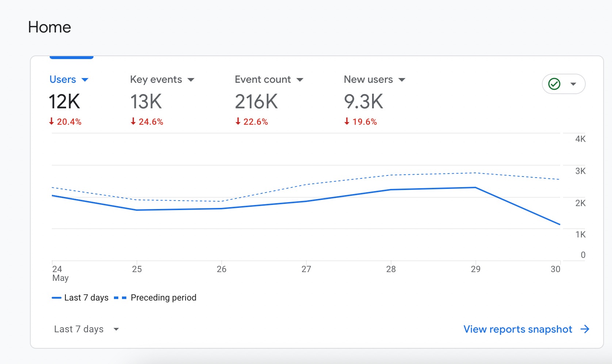
Task: Click the Home page heading
Action: tap(50, 27)
